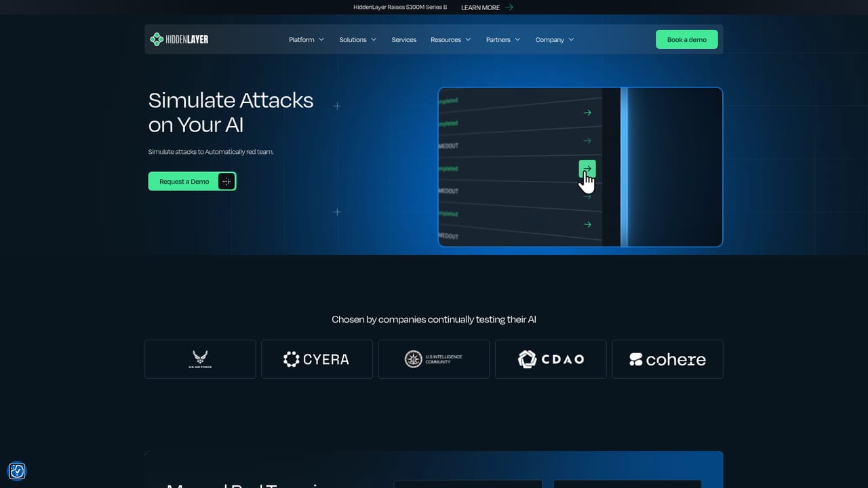Image resolution: width=868 pixels, height=488 pixels.
Task: Click the animated demo preview panel
Action: click(x=580, y=167)
